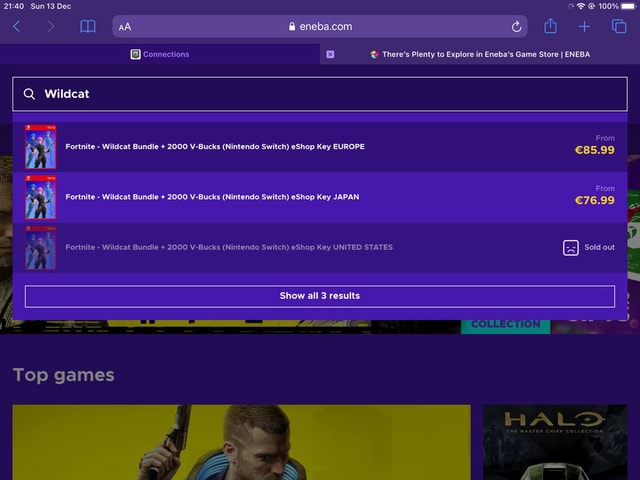Click the search magnifier icon
The height and width of the screenshot is (480, 640).
[x=29, y=94]
